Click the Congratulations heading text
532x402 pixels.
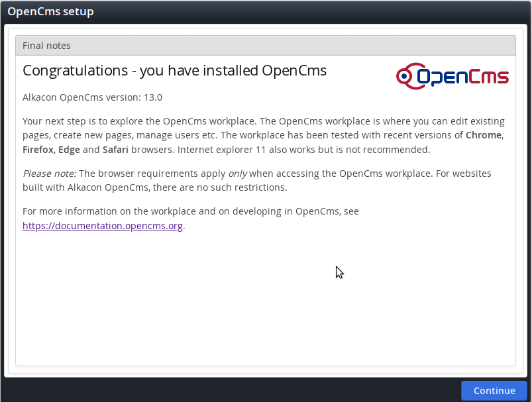click(x=174, y=71)
